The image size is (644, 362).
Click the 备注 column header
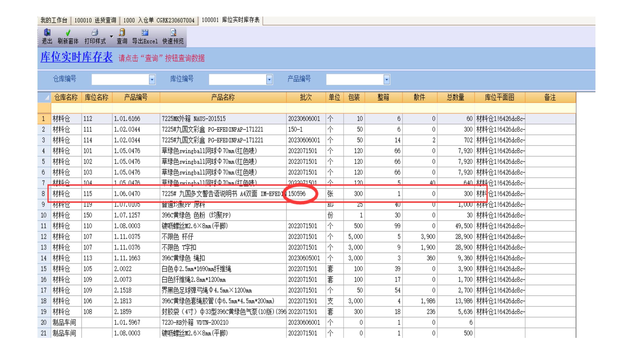[x=550, y=97]
